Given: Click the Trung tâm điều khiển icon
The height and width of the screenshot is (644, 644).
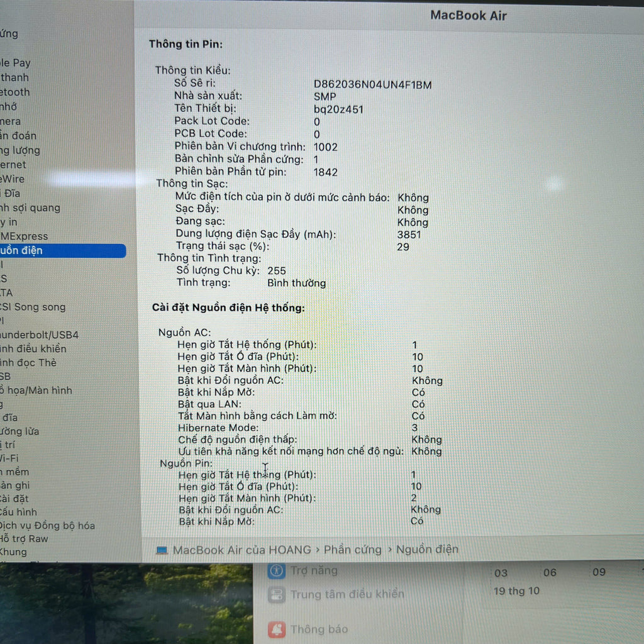Looking at the screenshot, I should pyautogui.click(x=276, y=594).
